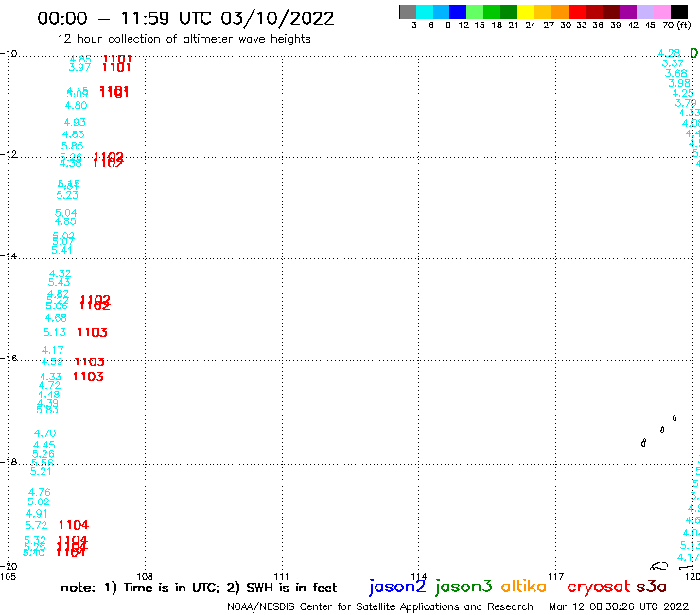Select the red "cryosat" satellite label
This screenshot has width=700, height=615.
(599, 588)
